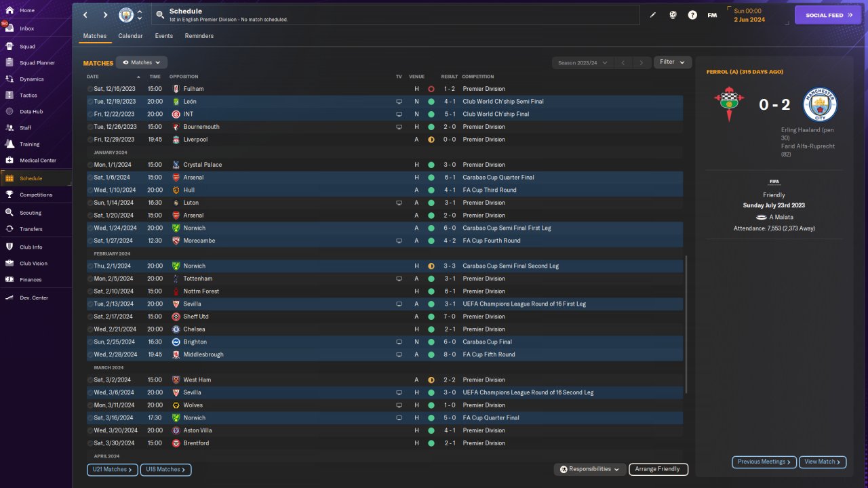Open Staff from the sidebar
This screenshot has width=868, height=488.
point(36,128)
